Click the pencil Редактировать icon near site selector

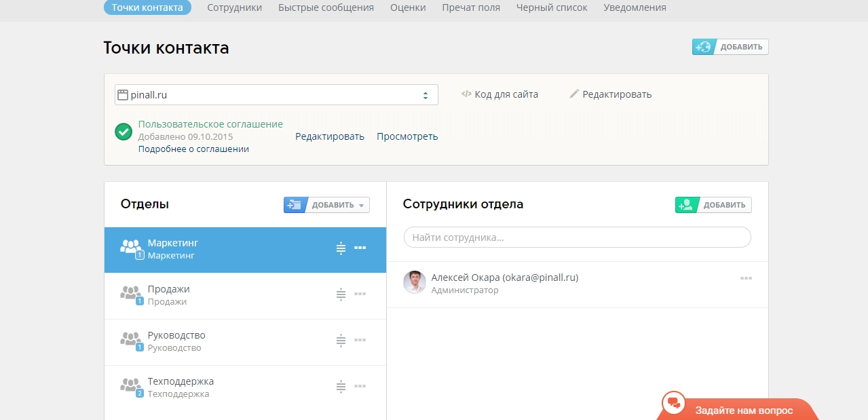(574, 94)
